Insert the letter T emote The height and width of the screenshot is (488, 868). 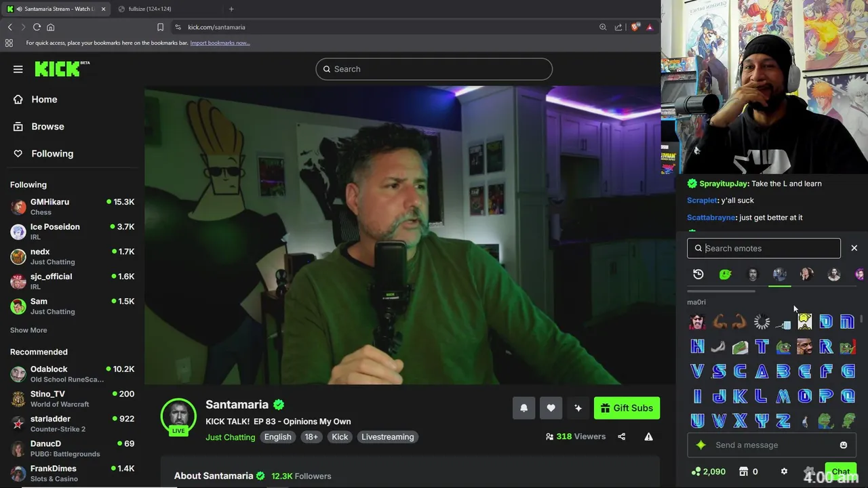[762, 346]
